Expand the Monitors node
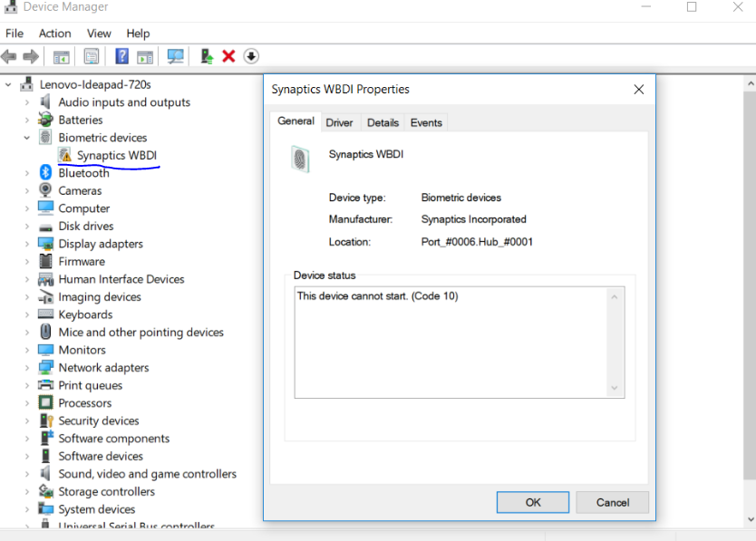Viewport: 756px width, 541px height. (x=27, y=350)
